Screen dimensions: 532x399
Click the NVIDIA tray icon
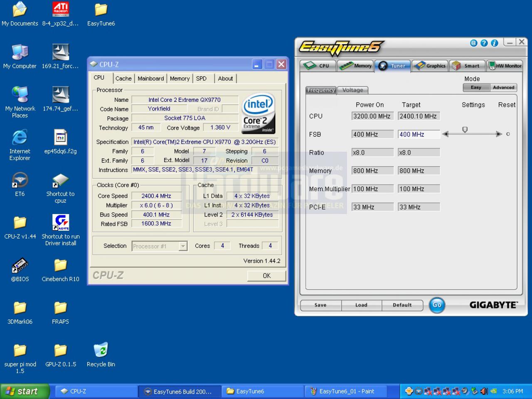click(x=494, y=391)
